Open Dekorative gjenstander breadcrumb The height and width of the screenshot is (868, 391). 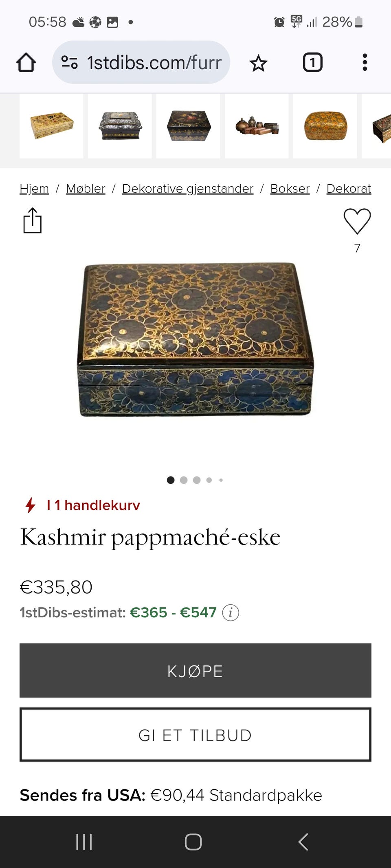(188, 189)
